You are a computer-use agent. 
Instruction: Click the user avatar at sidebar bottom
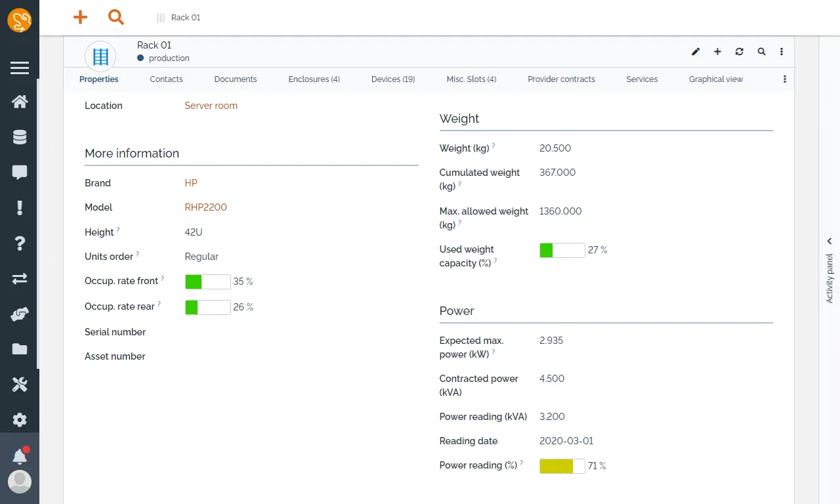[x=20, y=482]
